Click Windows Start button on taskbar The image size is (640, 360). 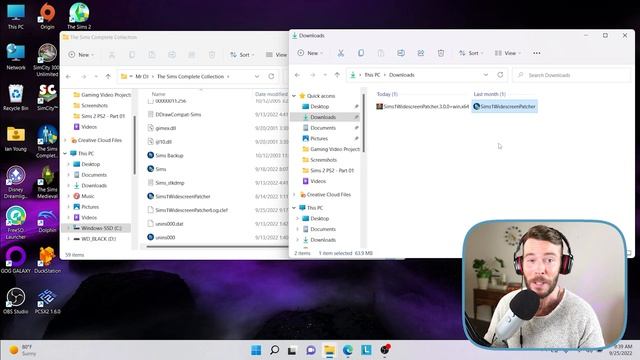pos(256,350)
